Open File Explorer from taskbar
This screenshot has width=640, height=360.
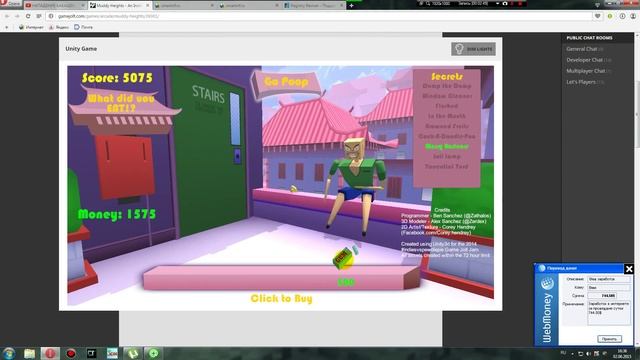[29, 353]
